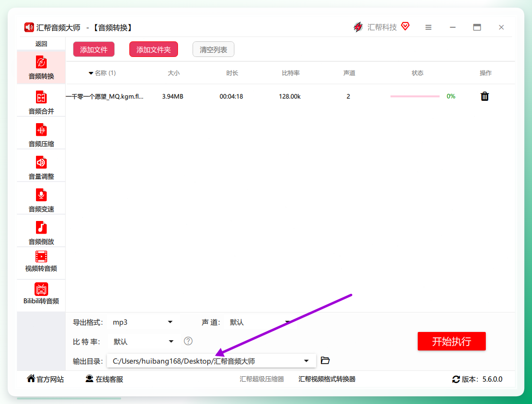The height and width of the screenshot is (404, 532).
Task: Select the 一千零一个愿望_MQ.kgm.fl... file name
Action: (105, 96)
